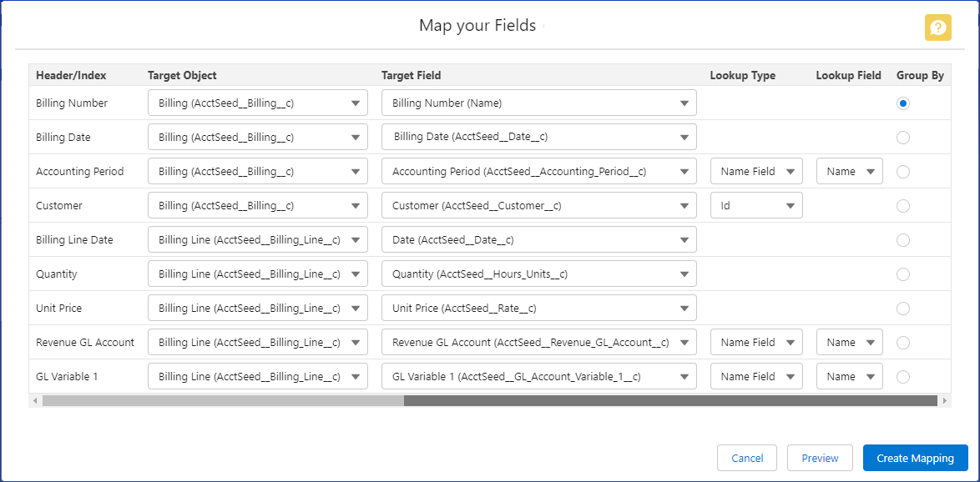Open the Lookup Type dropdown for GL Variable 1
Viewport: 980px width, 482px height.
point(756,376)
